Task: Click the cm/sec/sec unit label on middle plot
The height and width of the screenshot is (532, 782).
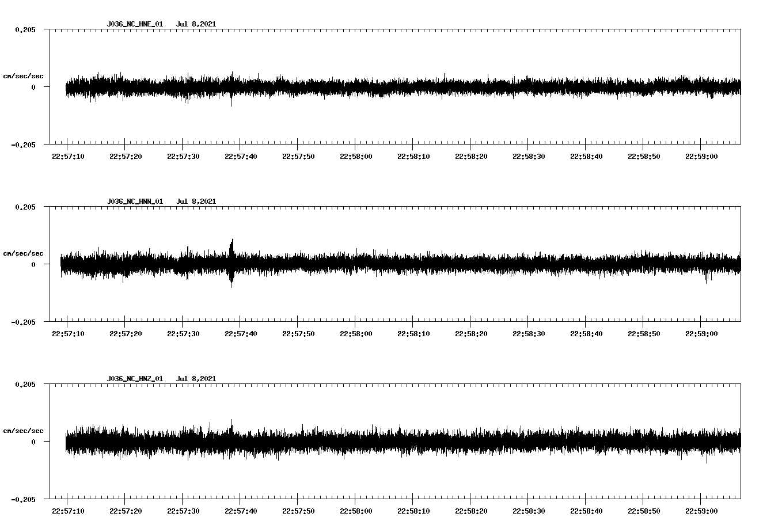Action: pos(24,253)
